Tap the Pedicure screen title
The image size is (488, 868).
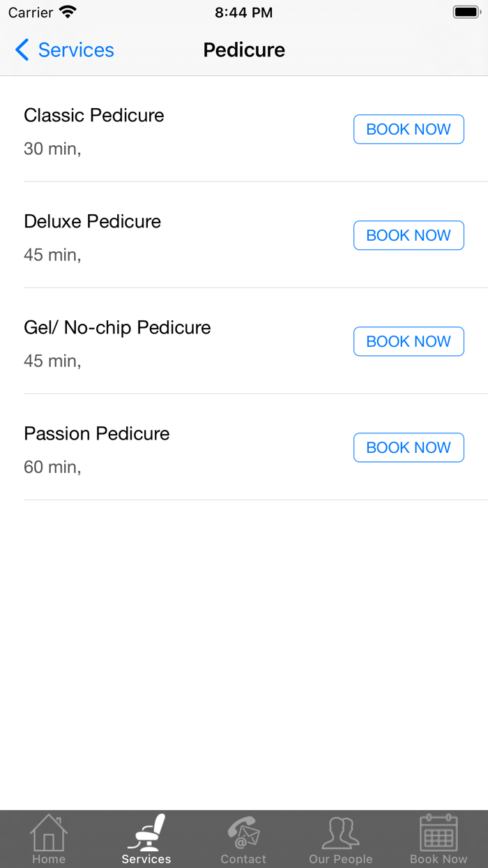(243, 50)
